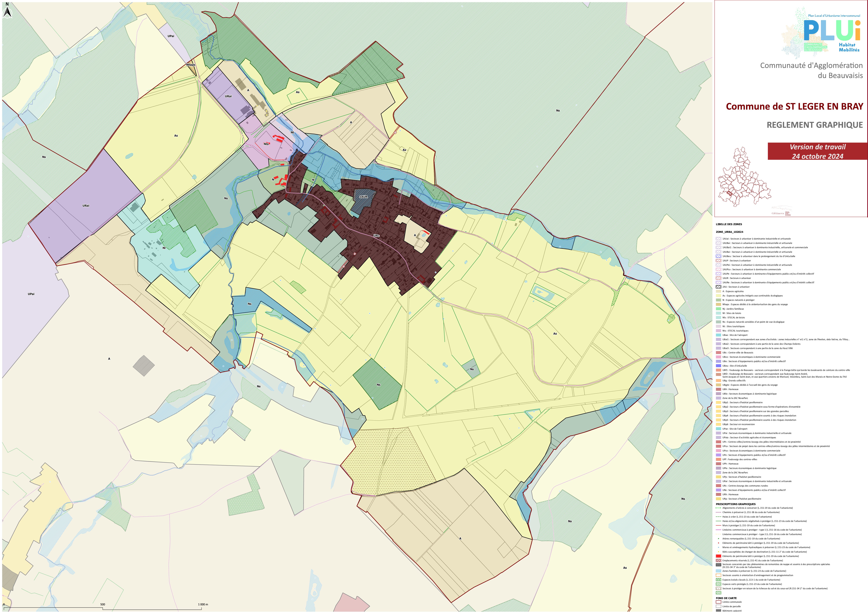The width and height of the screenshot is (868, 614).
Task: Click the UBg Grands collectifs orange swatch
Action: 719,381
